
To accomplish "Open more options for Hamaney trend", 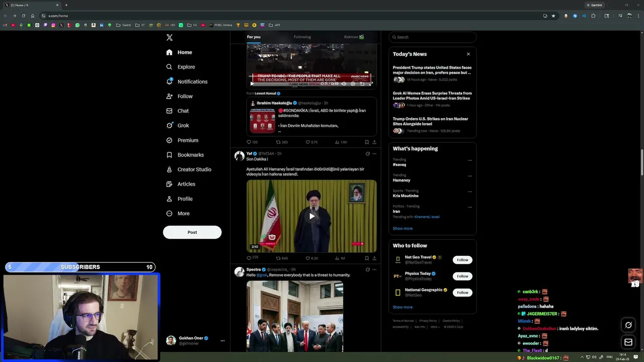I will [x=470, y=176].
